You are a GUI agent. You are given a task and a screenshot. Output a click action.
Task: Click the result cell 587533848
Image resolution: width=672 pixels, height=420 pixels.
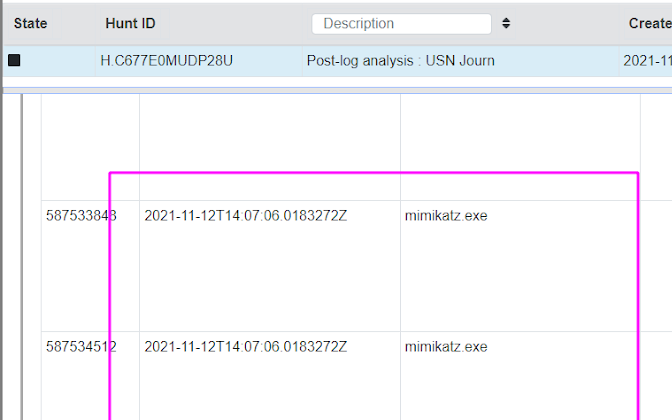[81, 215]
